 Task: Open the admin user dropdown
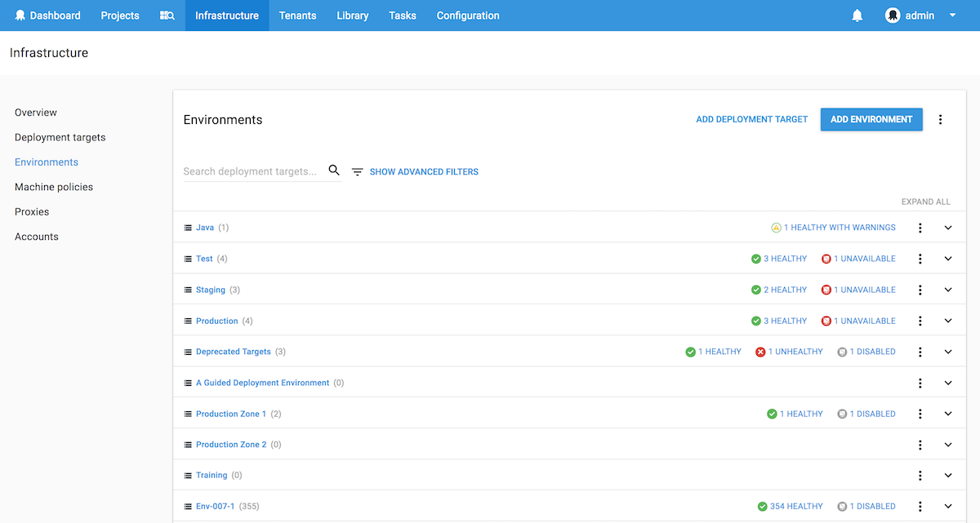pos(920,16)
